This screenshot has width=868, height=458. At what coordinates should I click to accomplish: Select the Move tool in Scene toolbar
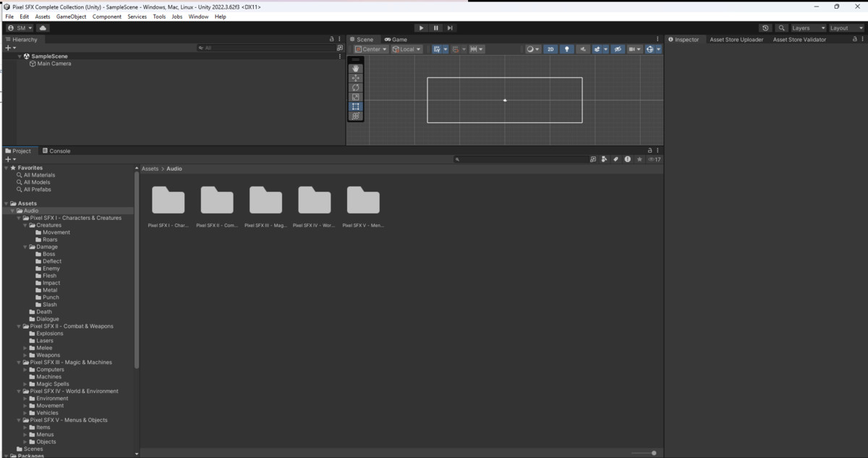click(x=355, y=78)
